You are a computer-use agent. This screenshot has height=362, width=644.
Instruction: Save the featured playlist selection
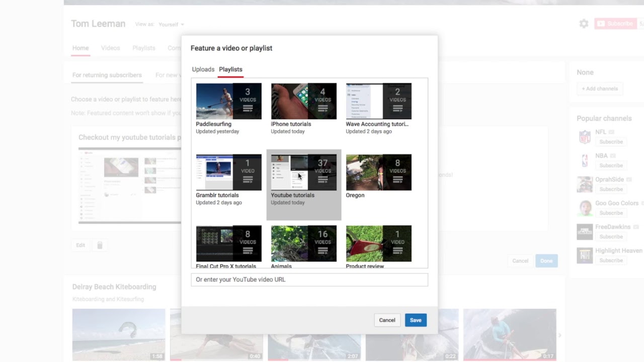click(416, 320)
